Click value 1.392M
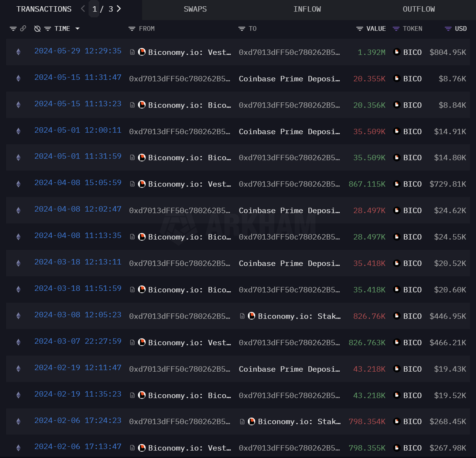The width and height of the screenshot is (476, 458). pos(372,52)
